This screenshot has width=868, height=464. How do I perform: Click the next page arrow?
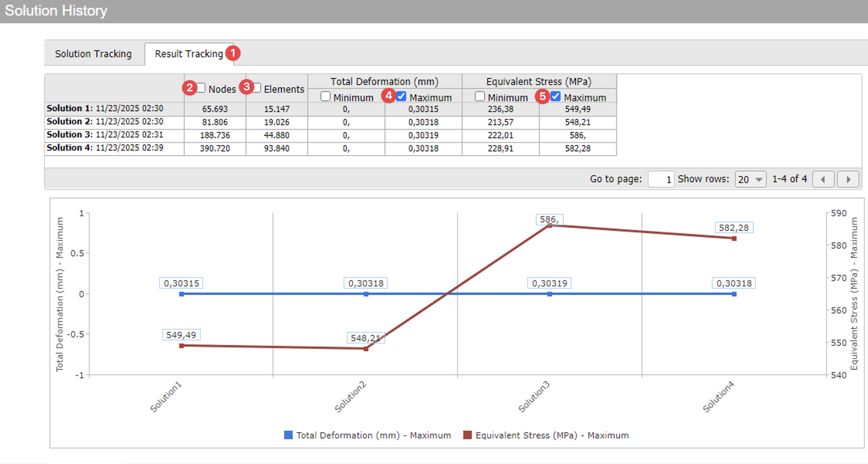click(x=848, y=179)
